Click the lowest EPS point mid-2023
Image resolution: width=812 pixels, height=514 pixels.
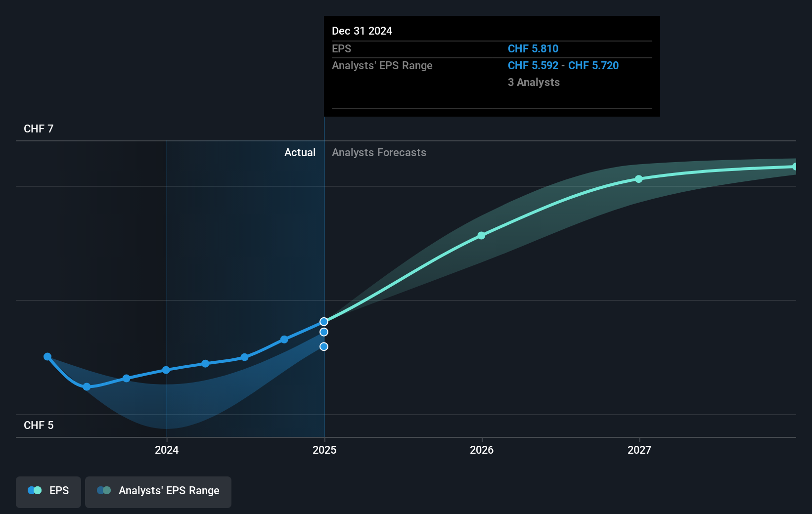tap(87, 386)
